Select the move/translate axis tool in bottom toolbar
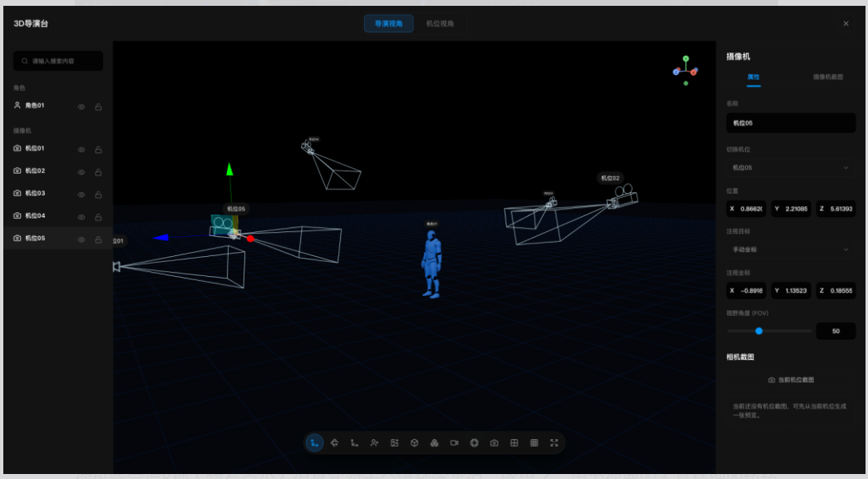 (314, 443)
